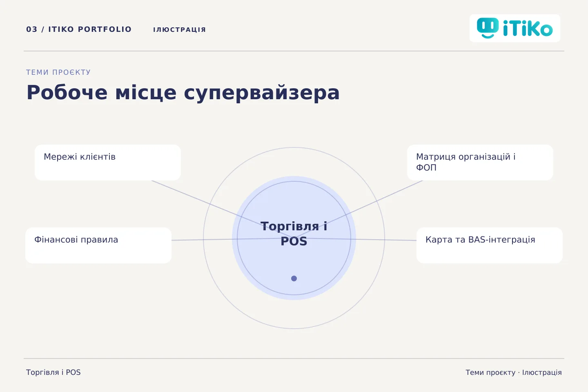Click the footer 'Теми проєкту · Ілюстрація'
Screen dimensions: 588x392
[514, 372]
